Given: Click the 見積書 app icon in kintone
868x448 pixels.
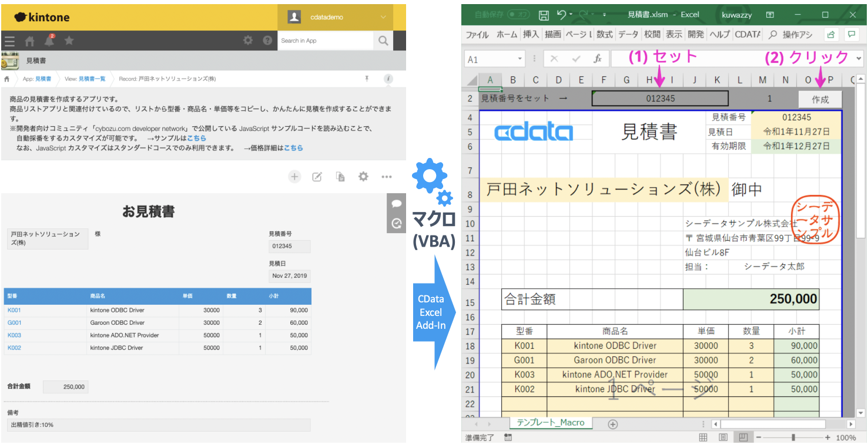Looking at the screenshot, I should 10,60.
